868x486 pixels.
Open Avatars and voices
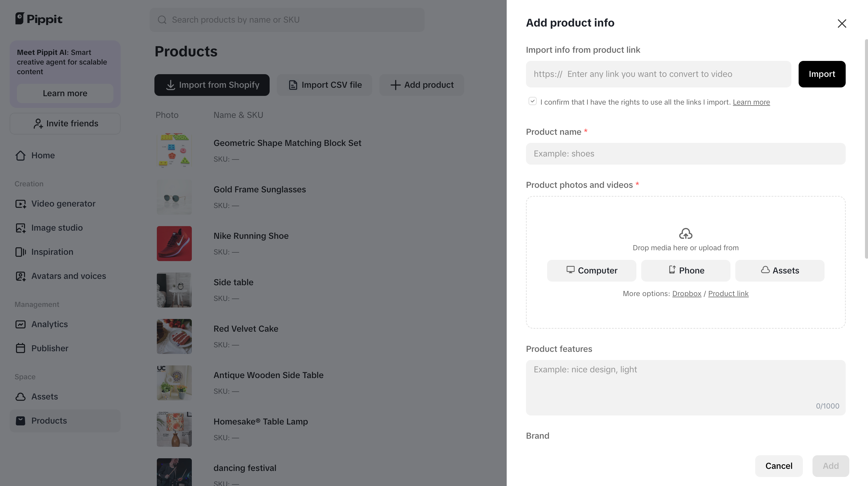click(69, 276)
